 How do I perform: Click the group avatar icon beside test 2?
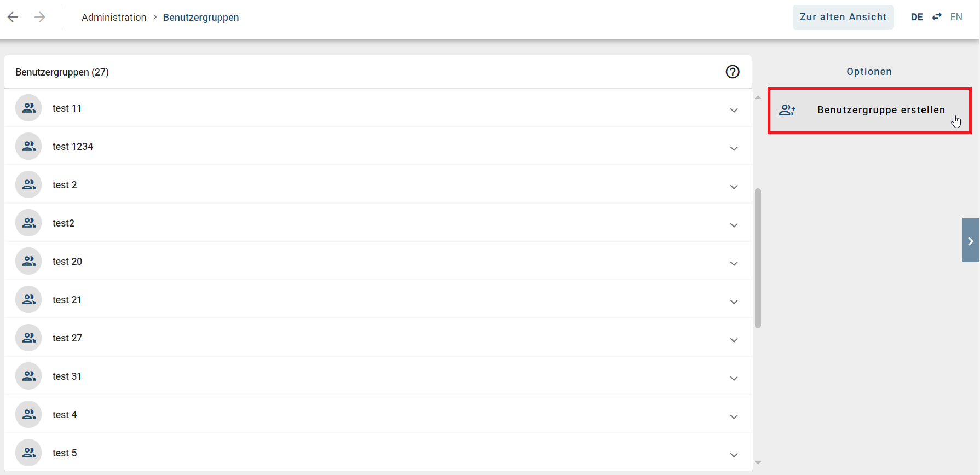click(x=28, y=184)
